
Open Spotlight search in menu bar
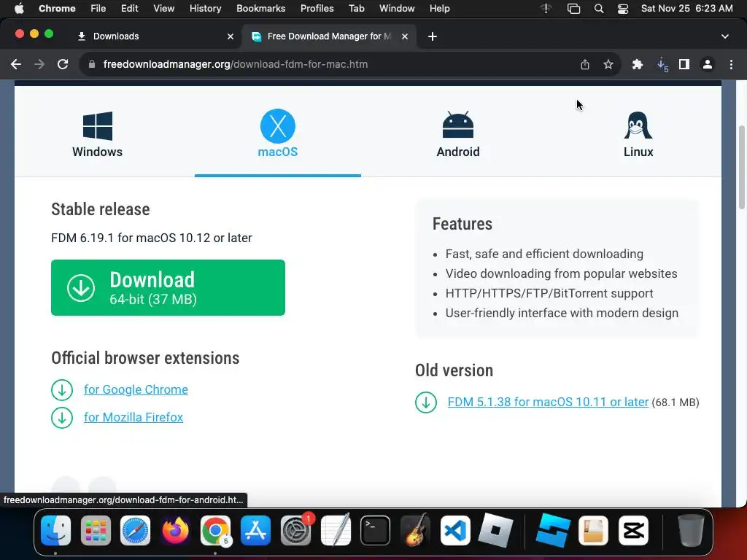tap(599, 9)
